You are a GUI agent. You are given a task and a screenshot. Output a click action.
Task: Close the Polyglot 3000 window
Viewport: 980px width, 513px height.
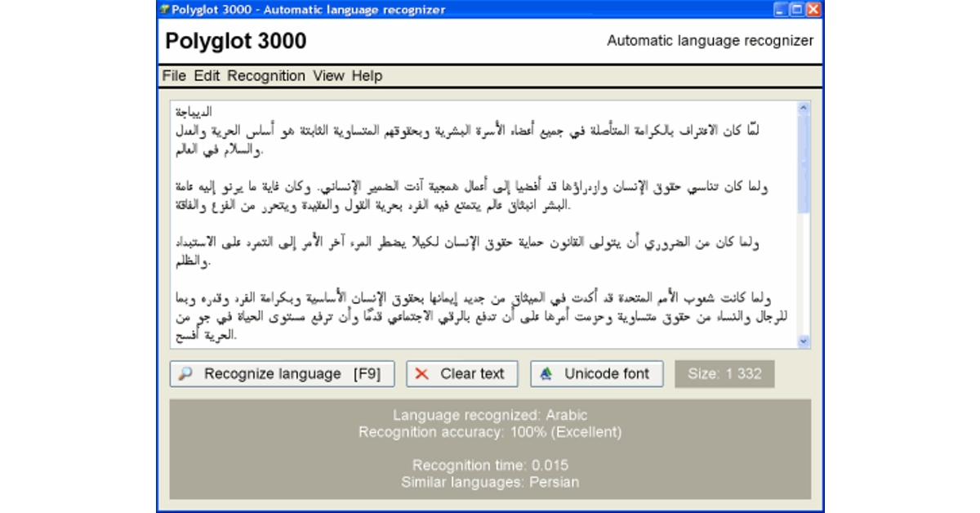click(813, 10)
